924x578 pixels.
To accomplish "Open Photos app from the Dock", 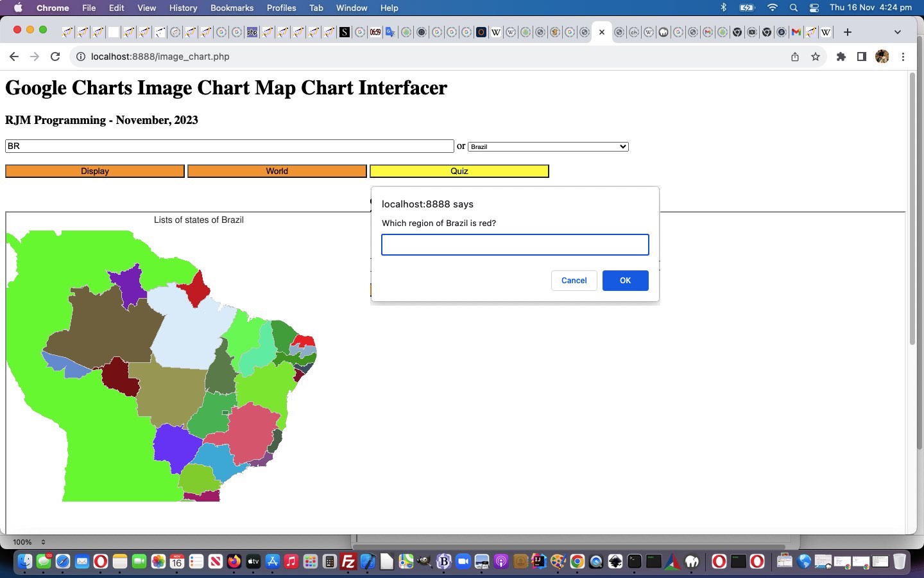I will (x=158, y=562).
